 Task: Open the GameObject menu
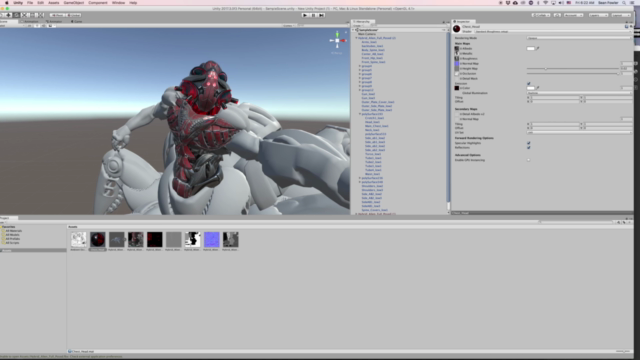[73, 3]
